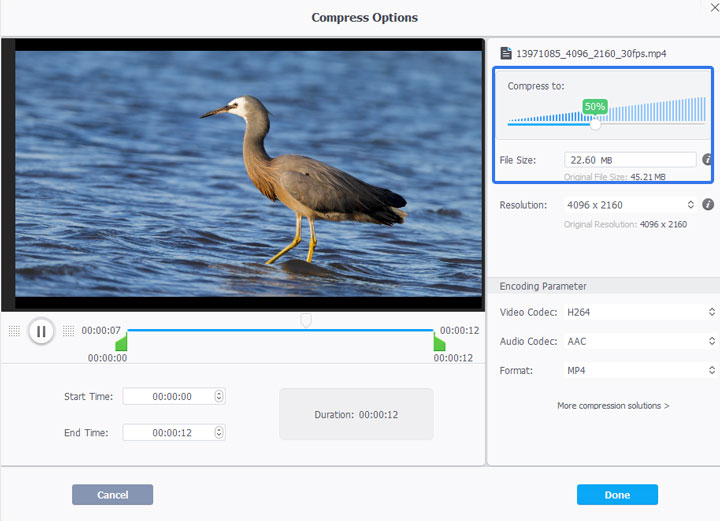Click the Start Time input field
This screenshot has width=720, height=521.
pyautogui.click(x=174, y=396)
